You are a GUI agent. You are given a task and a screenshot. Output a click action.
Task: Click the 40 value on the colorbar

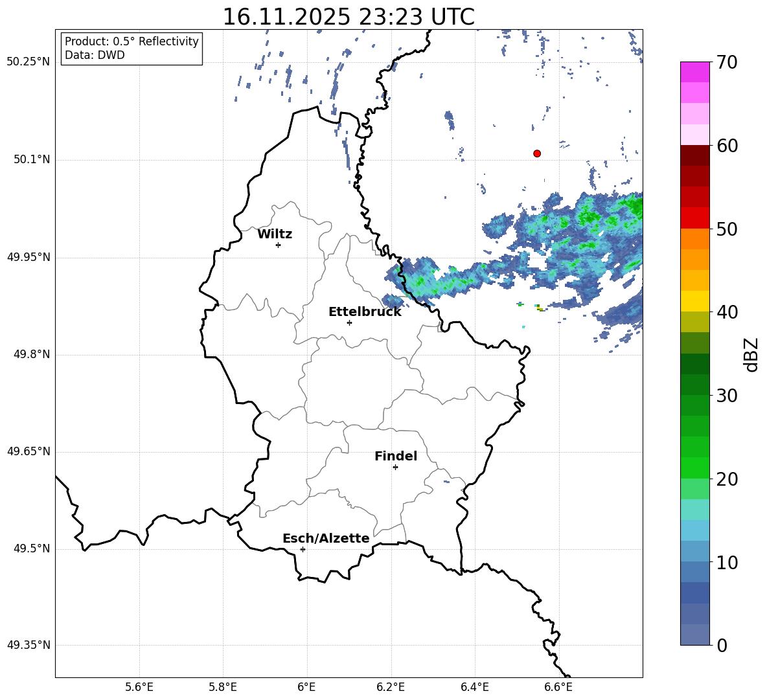point(727,312)
